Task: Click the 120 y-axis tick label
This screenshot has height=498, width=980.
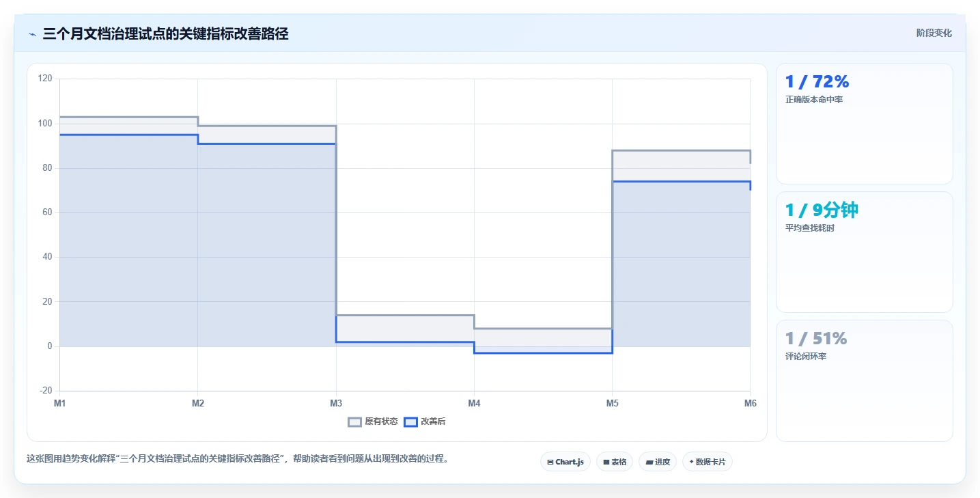Action: [x=45, y=79]
